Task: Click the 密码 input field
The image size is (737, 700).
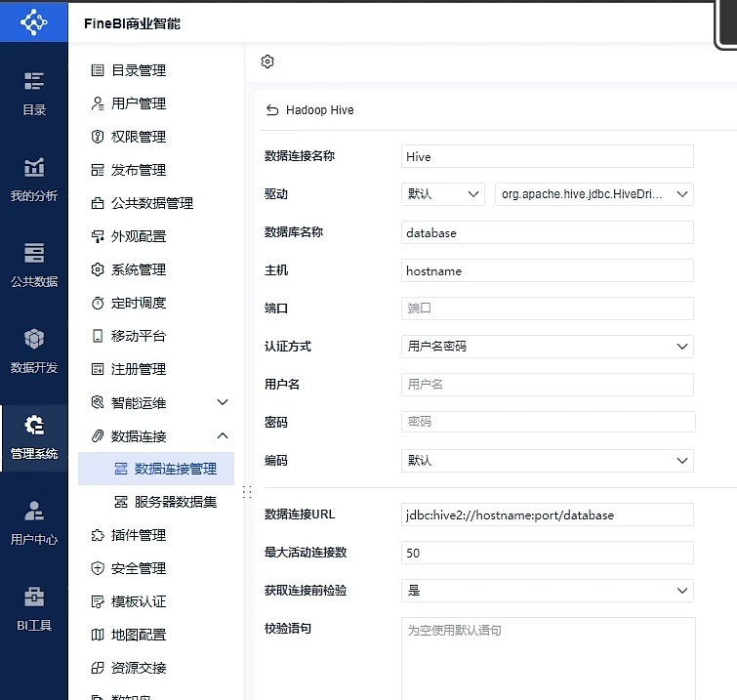Action: coord(548,422)
